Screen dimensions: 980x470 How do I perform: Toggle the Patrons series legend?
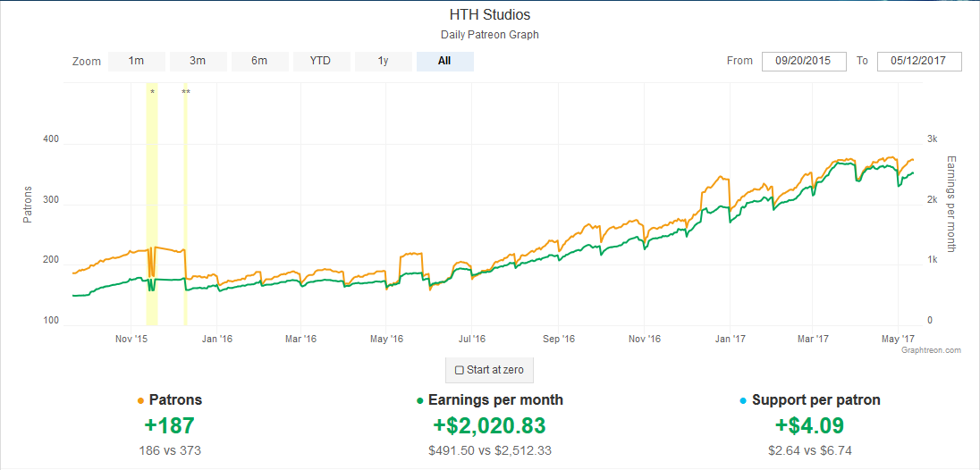pos(169,400)
